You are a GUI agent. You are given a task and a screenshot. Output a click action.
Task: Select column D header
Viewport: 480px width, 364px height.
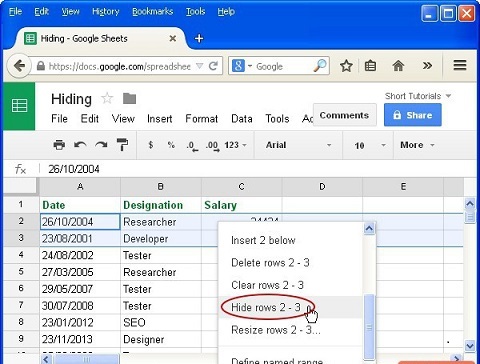(x=322, y=187)
